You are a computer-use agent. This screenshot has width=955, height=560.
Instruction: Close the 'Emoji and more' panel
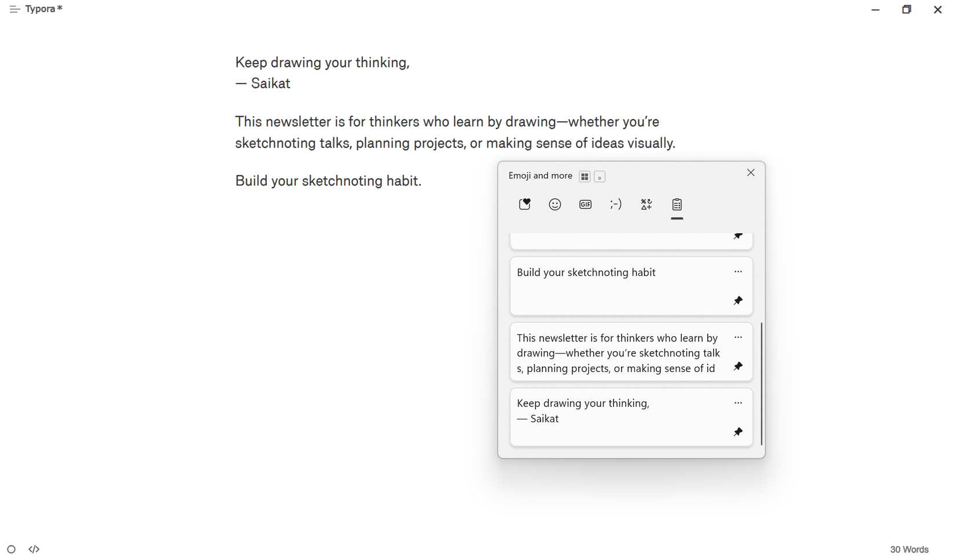(x=750, y=172)
